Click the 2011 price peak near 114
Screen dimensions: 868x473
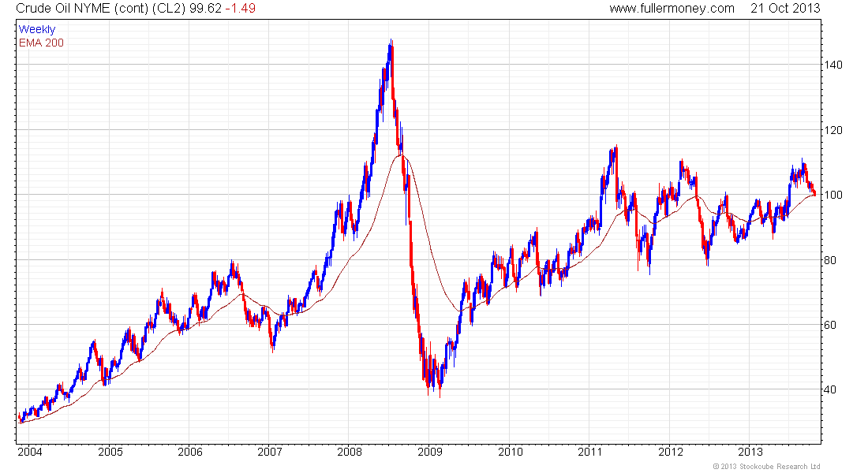[616, 148]
